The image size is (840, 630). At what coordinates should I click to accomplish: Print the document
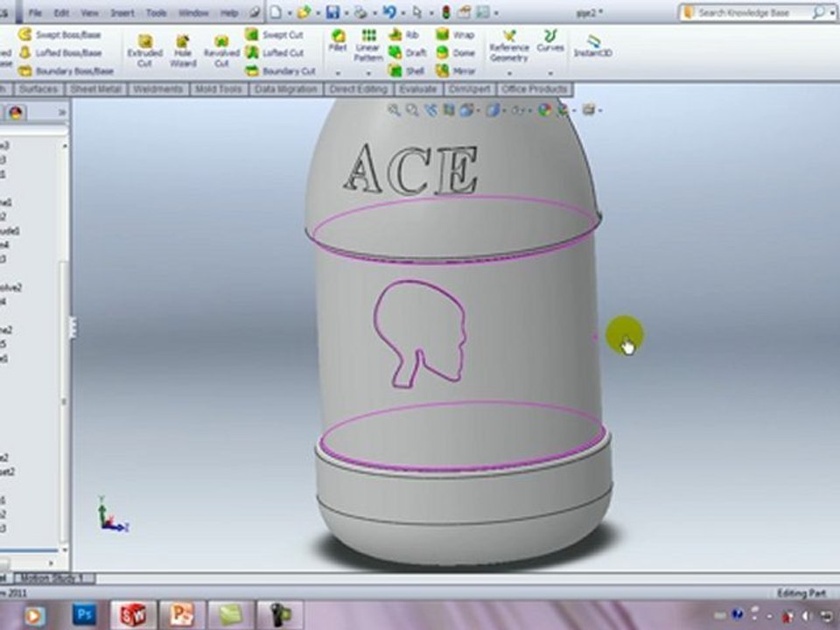pyautogui.click(x=361, y=11)
